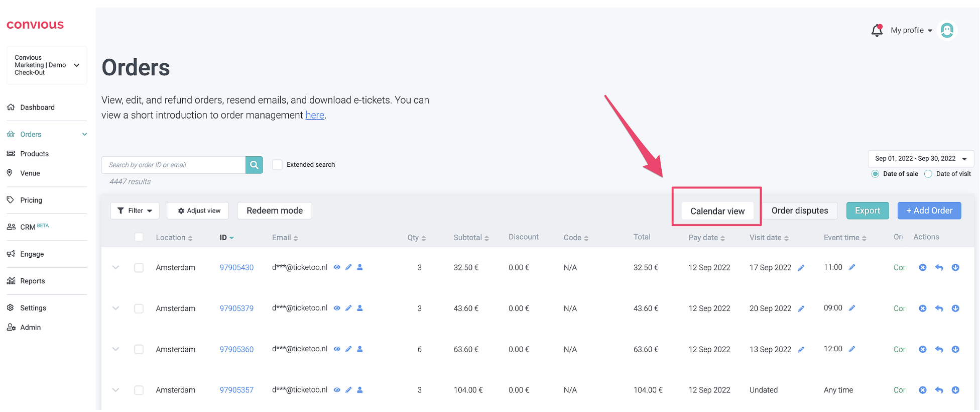
Task: Edit email pencil icon for order 97905430
Action: coord(348,267)
